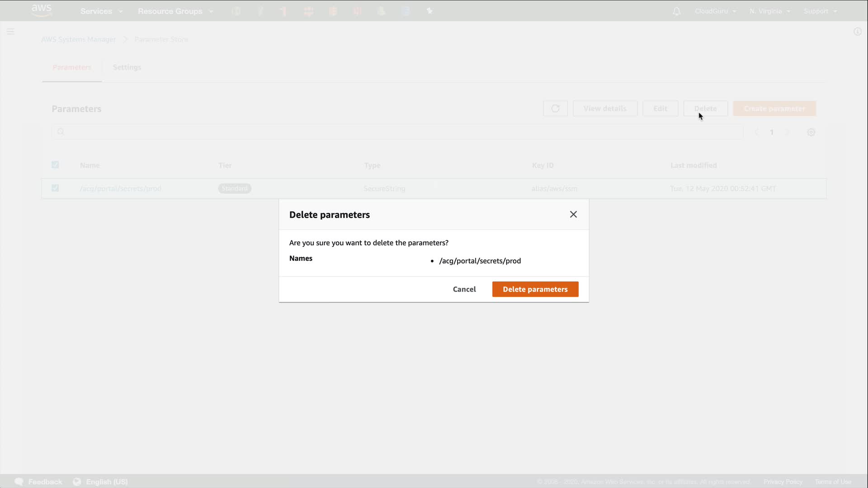Close the Delete parameters dialog with X
868x488 pixels.
[573, 215]
